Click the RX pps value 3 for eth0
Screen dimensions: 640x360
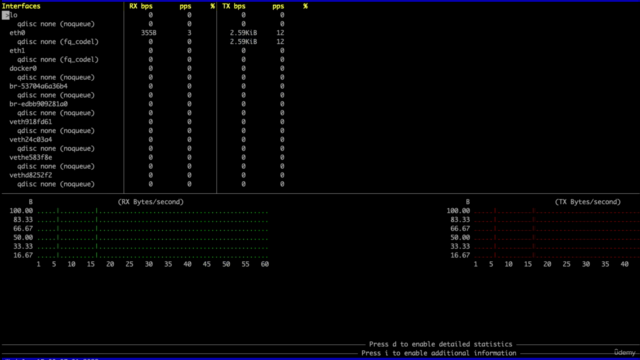click(189, 33)
